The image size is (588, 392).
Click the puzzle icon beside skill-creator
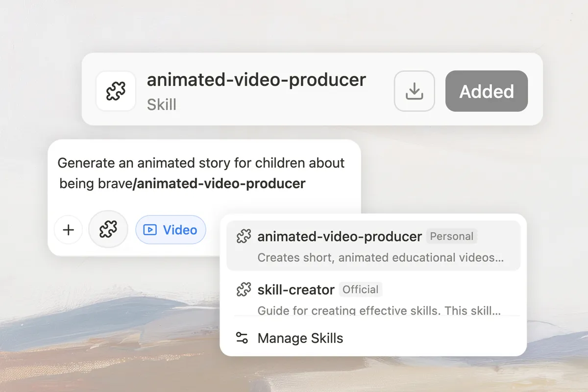(244, 290)
